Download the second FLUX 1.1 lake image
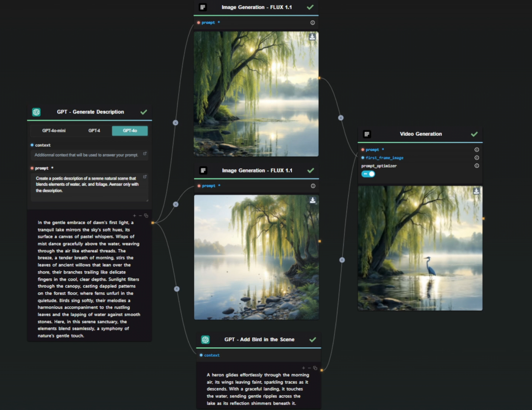Image resolution: width=532 pixels, height=410 pixels. 312,200
